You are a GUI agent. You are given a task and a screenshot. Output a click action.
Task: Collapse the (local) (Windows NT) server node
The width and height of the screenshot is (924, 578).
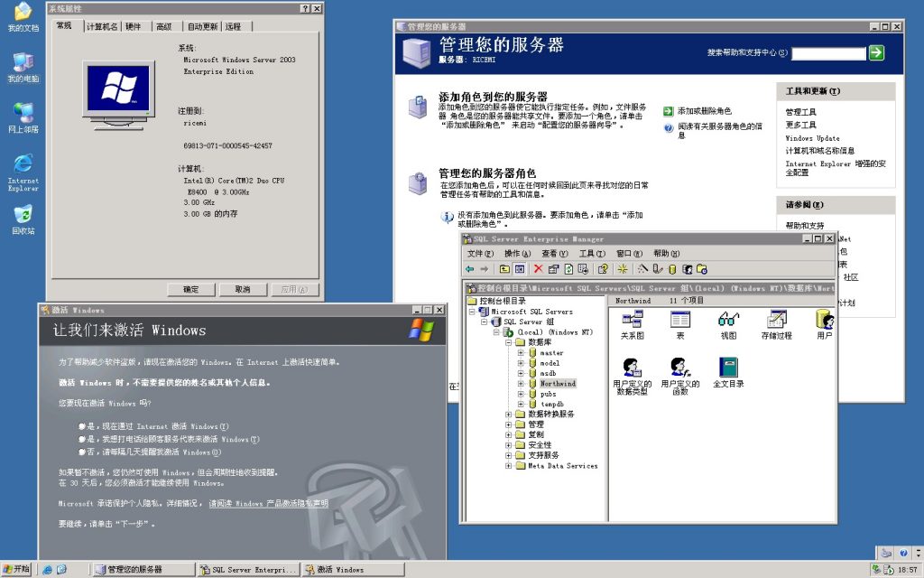click(496, 332)
